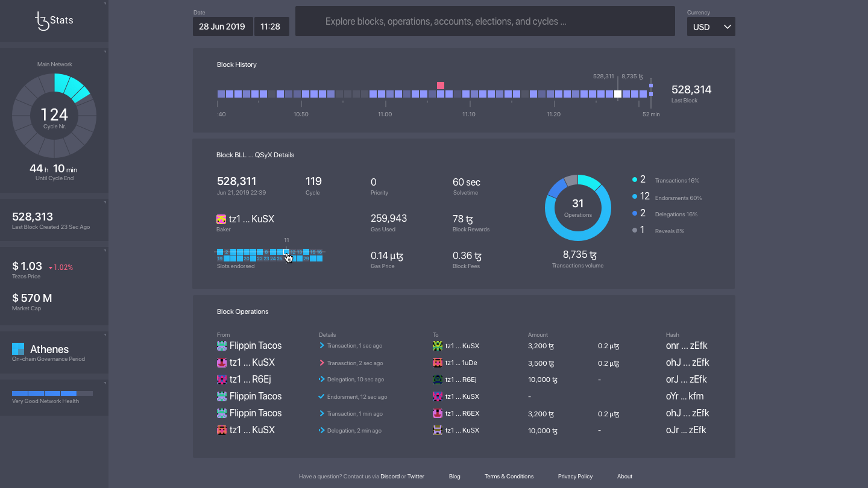Click the red missed block in Block History
868x488 pixels.
point(441,86)
